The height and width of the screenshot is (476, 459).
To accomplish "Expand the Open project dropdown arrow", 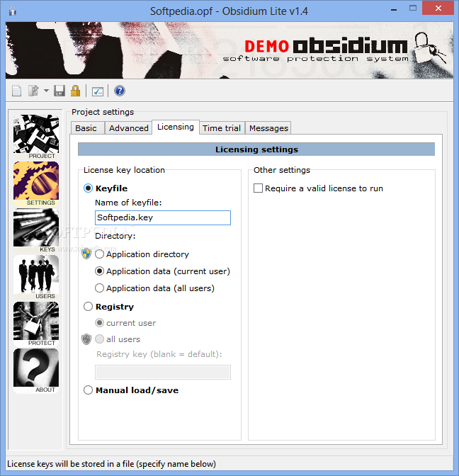I will tap(46, 91).
